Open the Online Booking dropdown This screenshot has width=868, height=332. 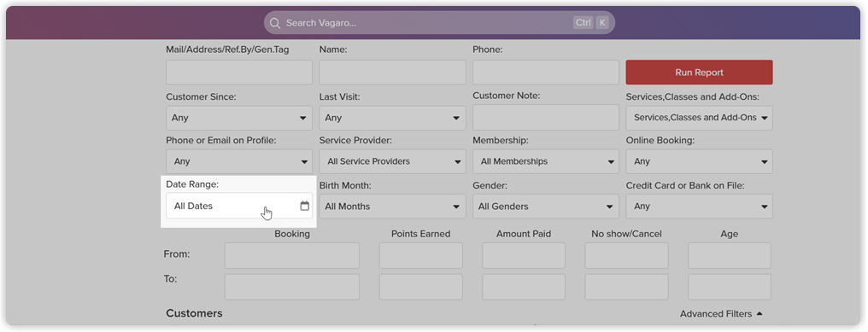click(x=699, y=161)
